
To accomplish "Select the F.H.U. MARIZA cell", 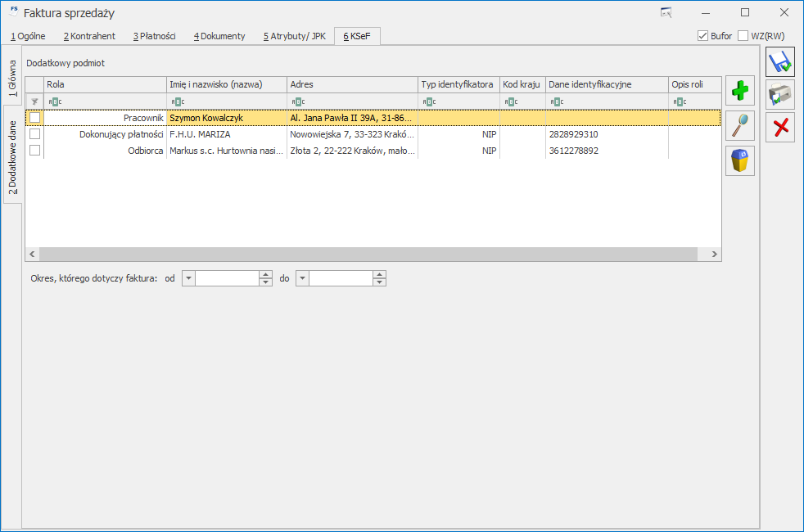I will [227, 134].
